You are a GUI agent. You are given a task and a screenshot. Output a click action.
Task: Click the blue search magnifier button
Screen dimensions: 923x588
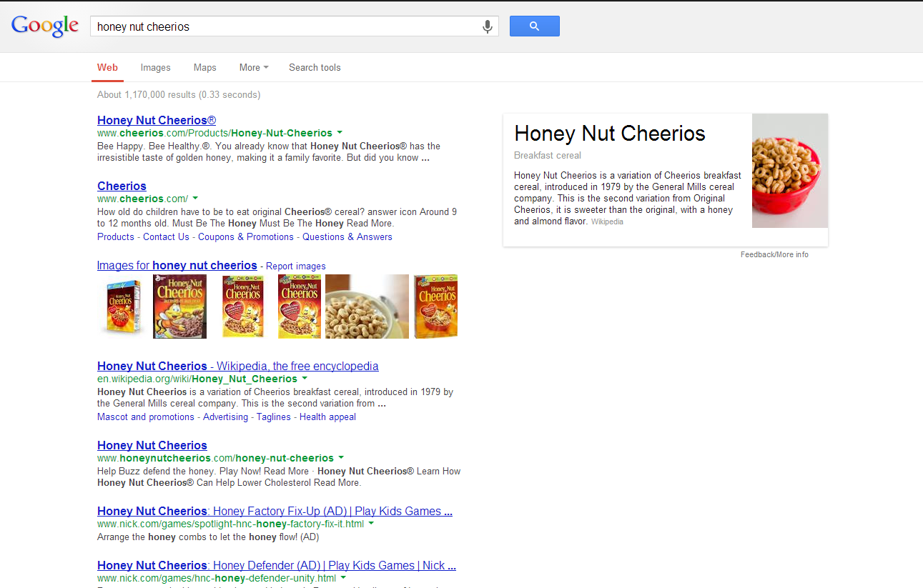click(x=534, y=26)
